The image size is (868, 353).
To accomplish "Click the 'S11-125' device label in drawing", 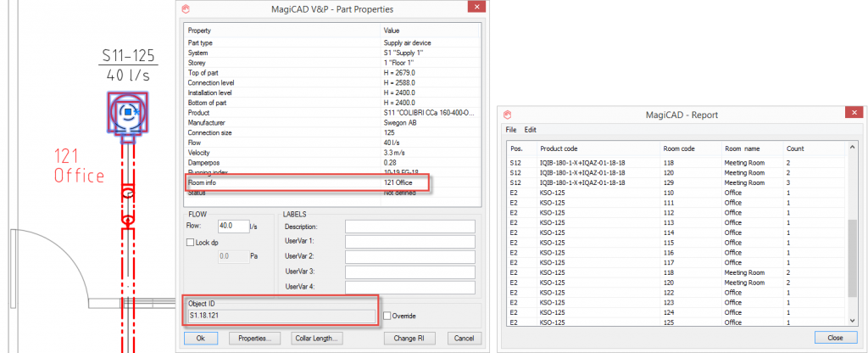I will (129, 56).
